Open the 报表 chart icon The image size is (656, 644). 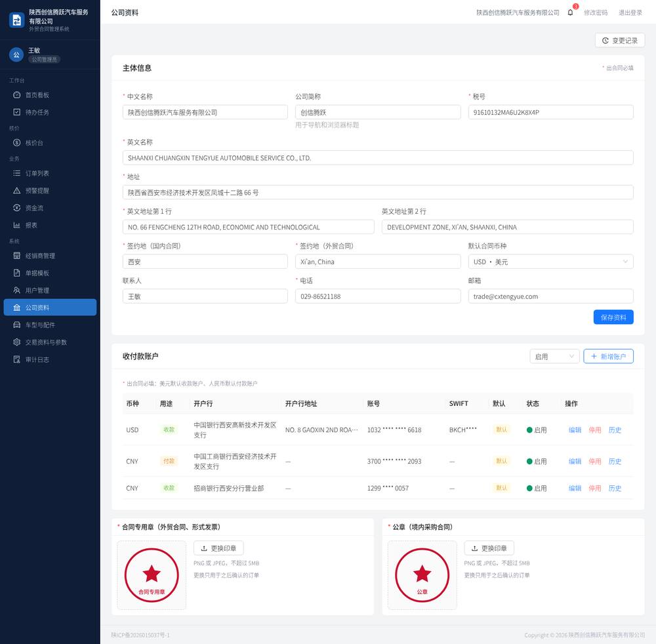pos(17,225)
